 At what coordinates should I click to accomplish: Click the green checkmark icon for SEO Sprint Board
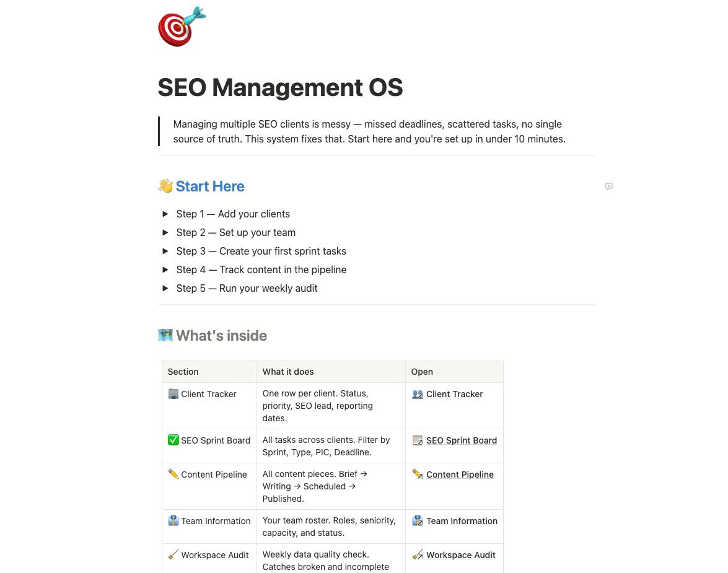(172, 440)
